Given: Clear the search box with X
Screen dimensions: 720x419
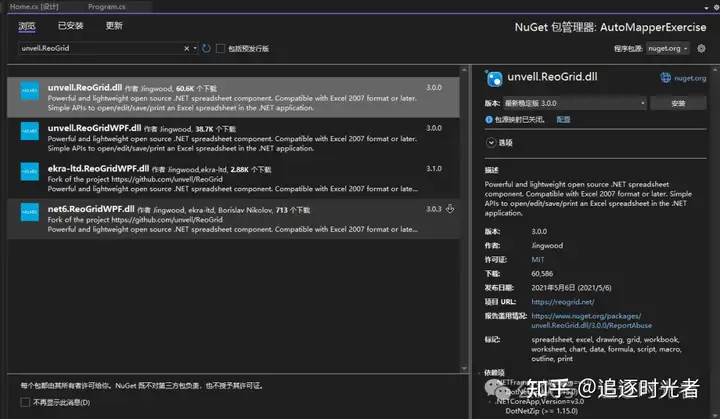Looking at the screenshot, I should click(x=186, y=48).
